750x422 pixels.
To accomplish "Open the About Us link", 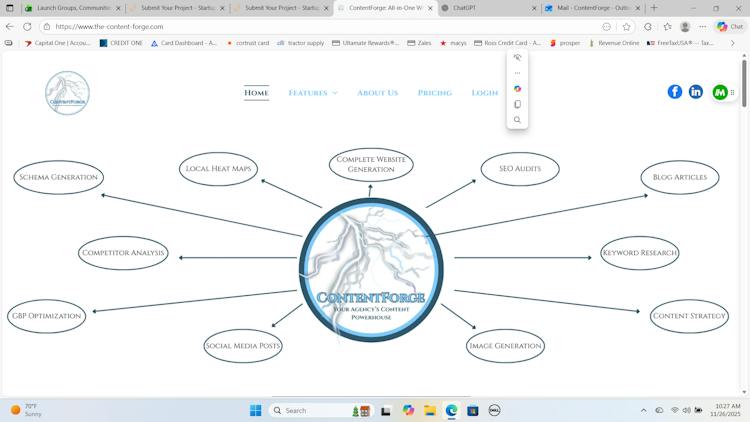I will click(377, 93).
